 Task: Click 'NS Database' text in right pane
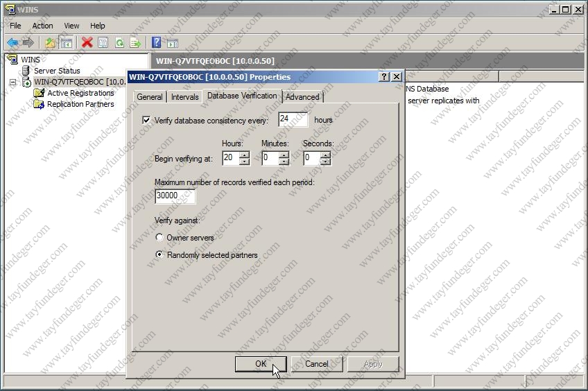428,89
